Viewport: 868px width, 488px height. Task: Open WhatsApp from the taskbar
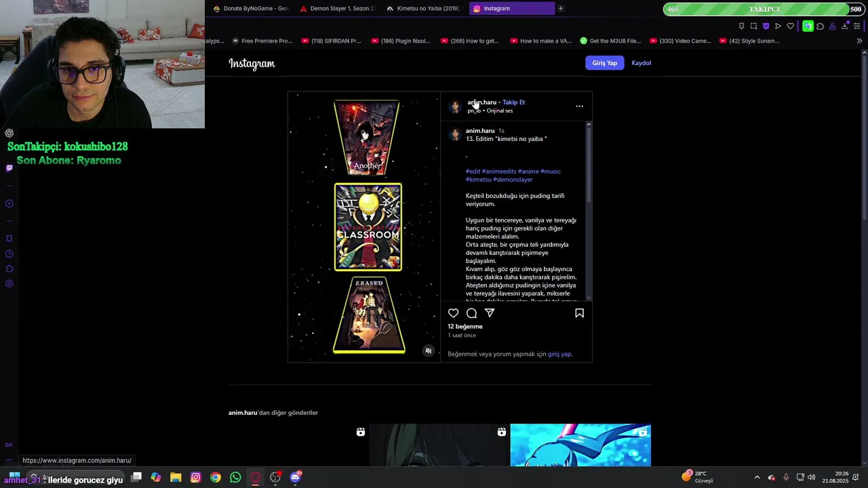point(235,477)
